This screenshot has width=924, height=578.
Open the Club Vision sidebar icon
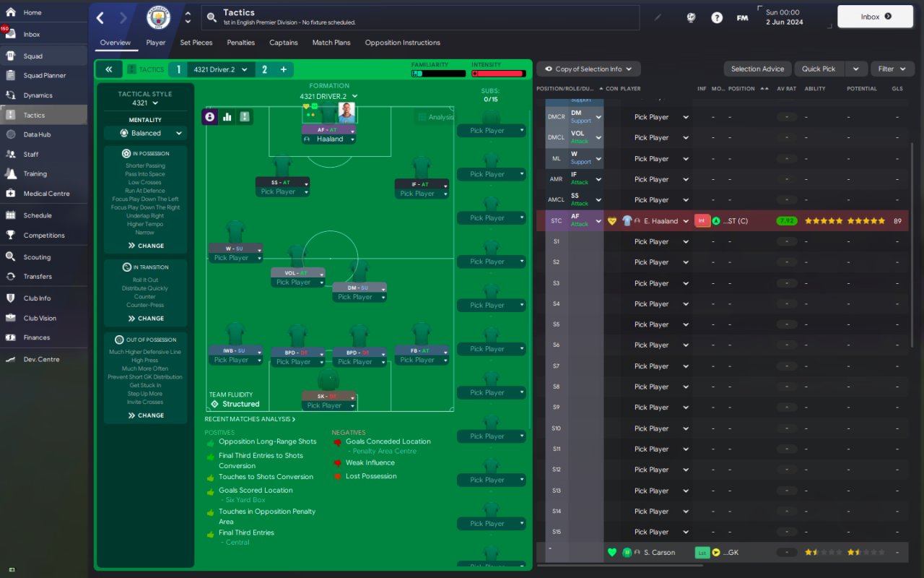[x=10, y=318]
